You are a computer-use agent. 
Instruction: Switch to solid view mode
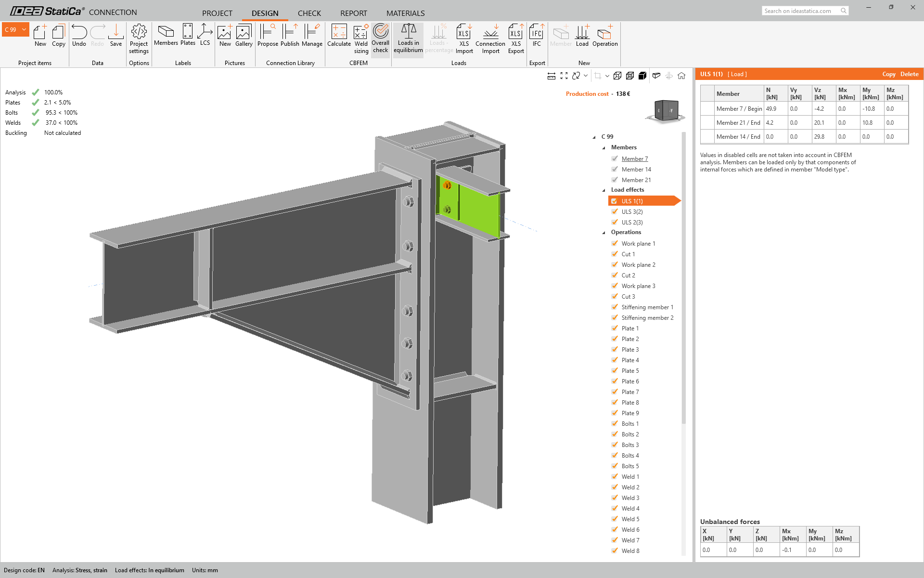click(642, 76)
